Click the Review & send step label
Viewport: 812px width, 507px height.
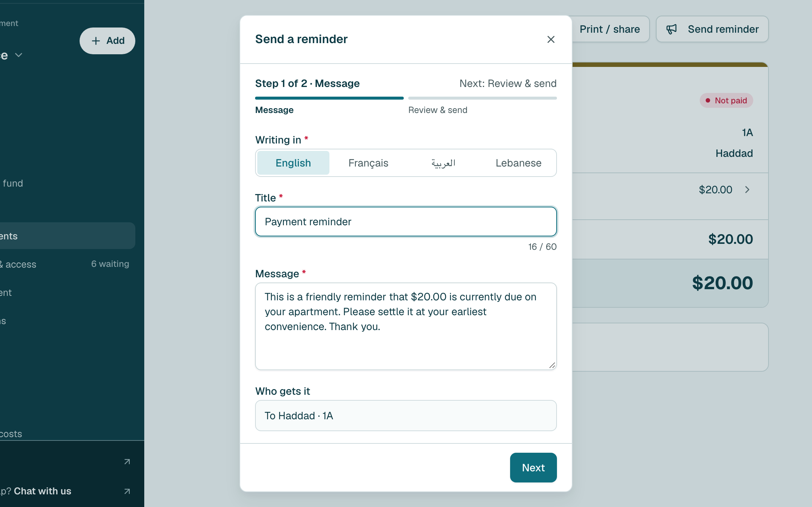click(x=438, y=110)
